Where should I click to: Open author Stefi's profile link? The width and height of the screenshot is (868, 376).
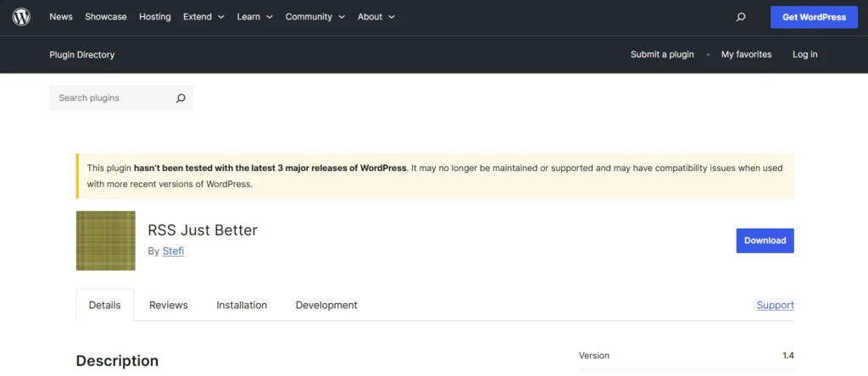click(173, 252)
